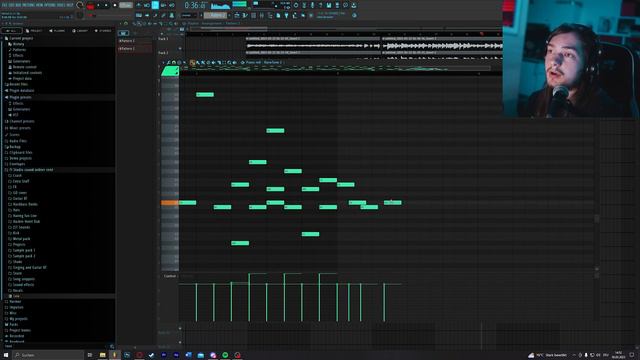The width and height of the screenshot is (640, 360).
Task: Select VST under Plugin presets
Action: (16, 115)
